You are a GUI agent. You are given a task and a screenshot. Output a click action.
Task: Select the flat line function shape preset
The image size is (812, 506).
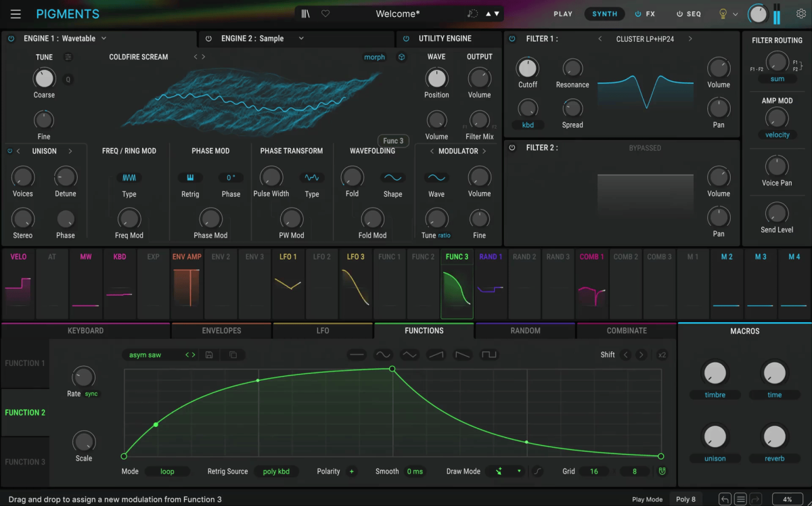357,354
